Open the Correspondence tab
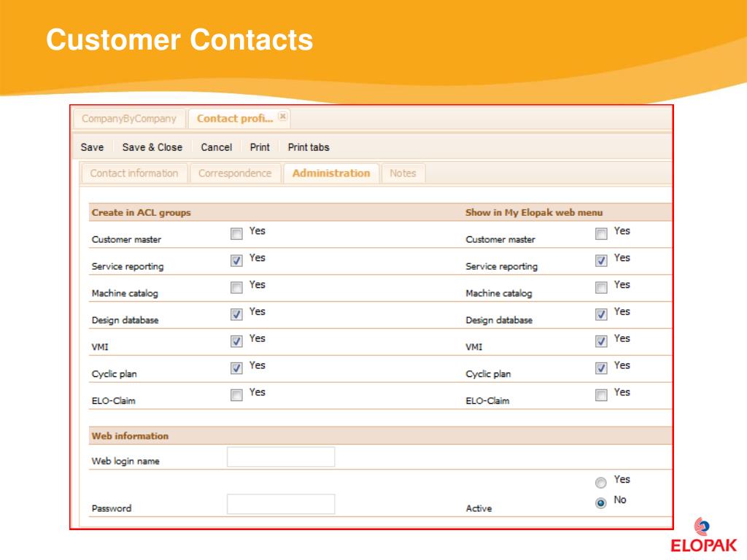Viewport: 747px width, 560px height. (235, 174)
